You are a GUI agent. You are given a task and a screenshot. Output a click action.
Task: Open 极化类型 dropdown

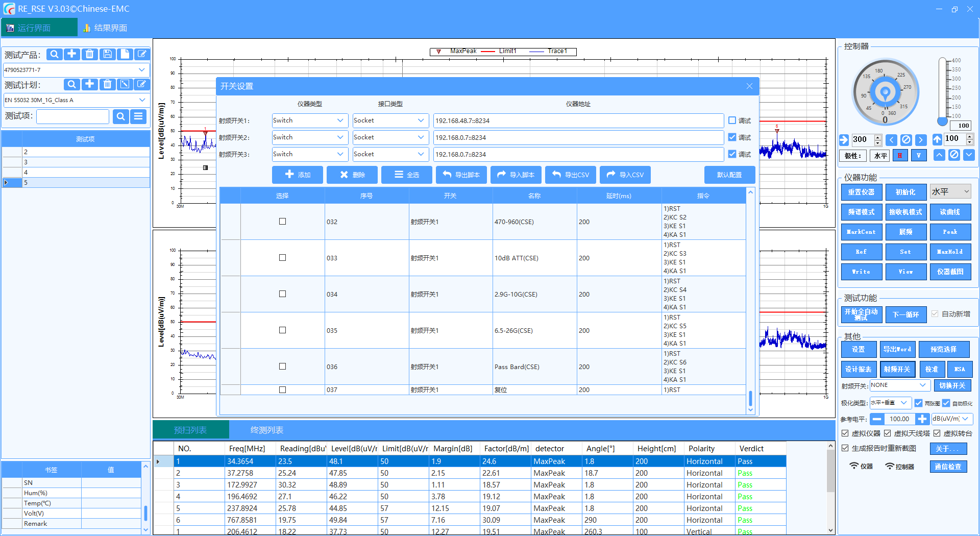(x=890, y=403)
